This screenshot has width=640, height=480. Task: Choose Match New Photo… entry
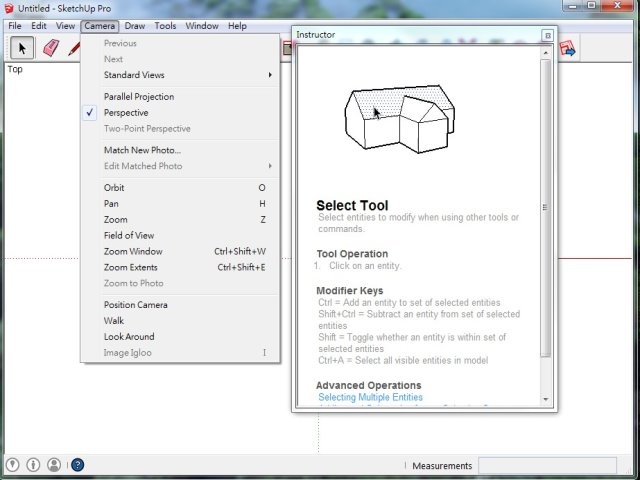tap(180, 150)
